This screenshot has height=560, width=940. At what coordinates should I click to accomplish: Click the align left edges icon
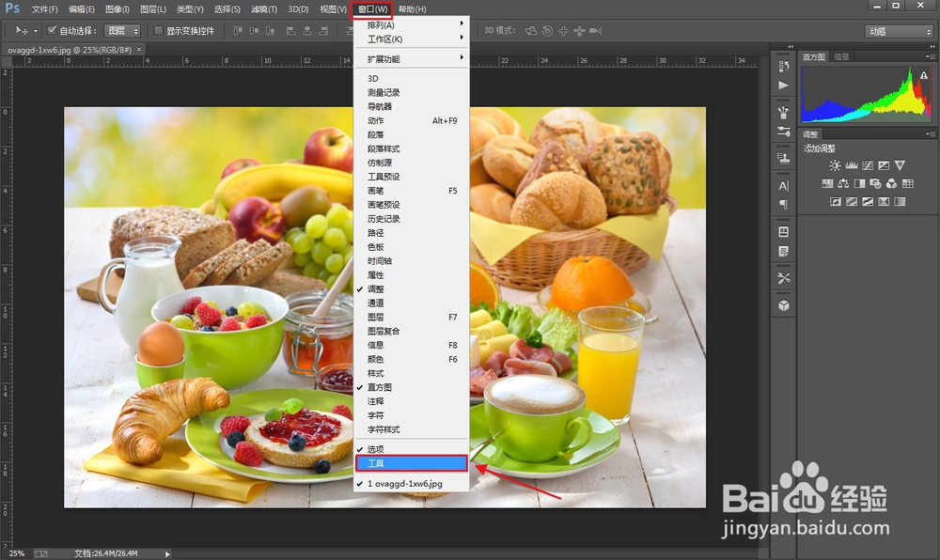[x=291, y=31]
